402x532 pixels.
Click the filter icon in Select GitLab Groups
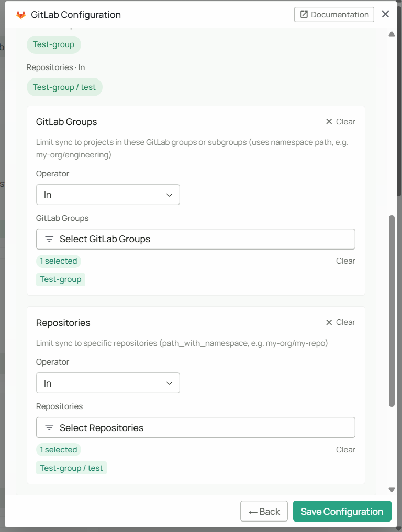click(x=49, y=239)
